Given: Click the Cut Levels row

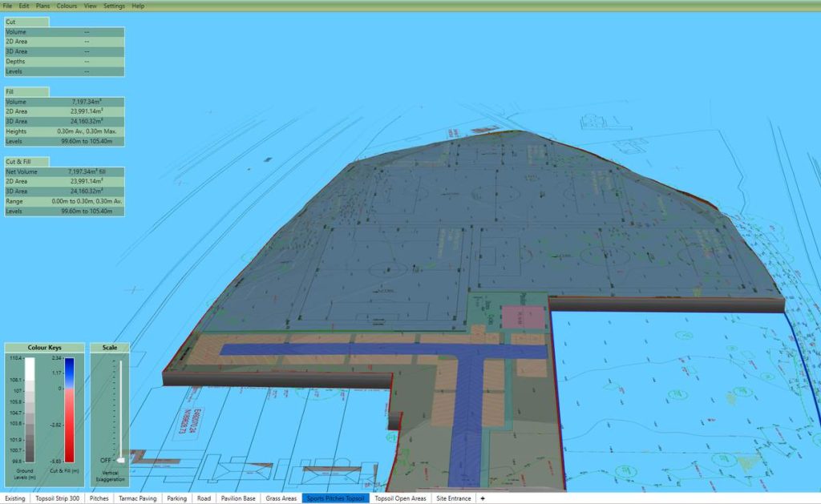Looking at the screenshot, I should 64,71.
